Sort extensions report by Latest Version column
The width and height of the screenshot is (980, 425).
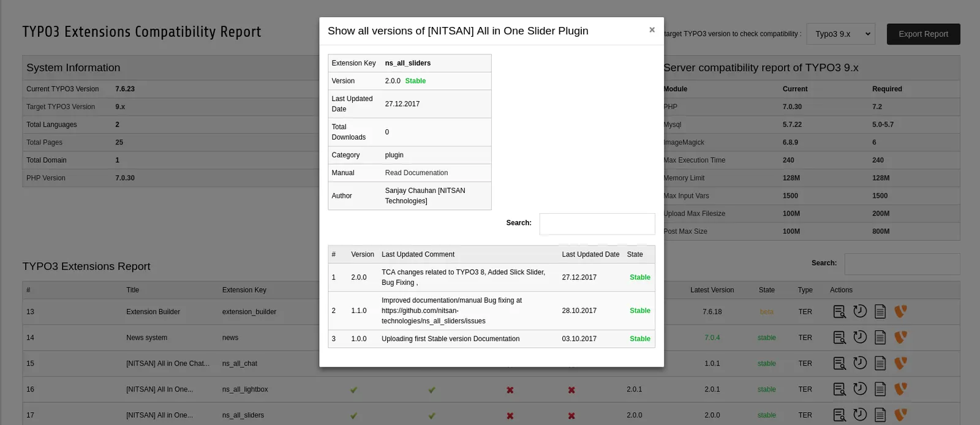[712, 290]
